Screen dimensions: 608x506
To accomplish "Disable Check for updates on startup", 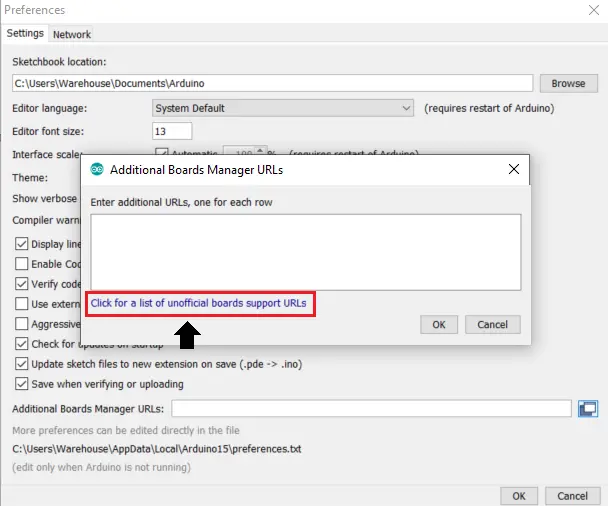I will pos(22,344).
